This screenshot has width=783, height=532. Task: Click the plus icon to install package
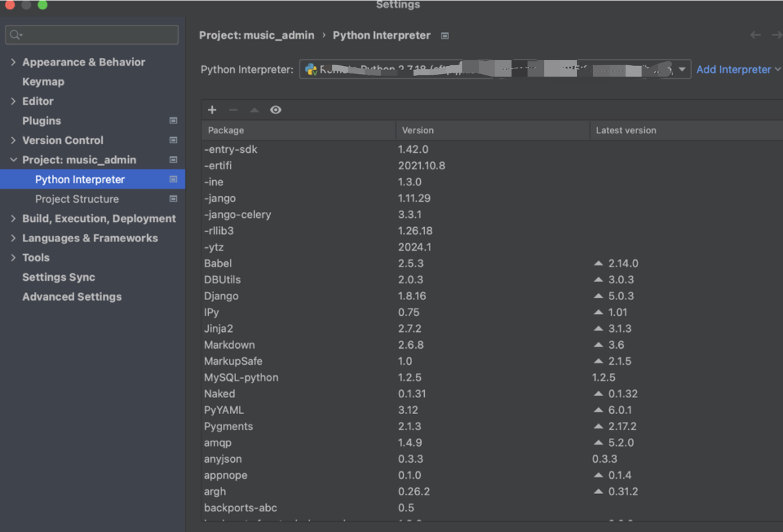[x=212, y=110]
